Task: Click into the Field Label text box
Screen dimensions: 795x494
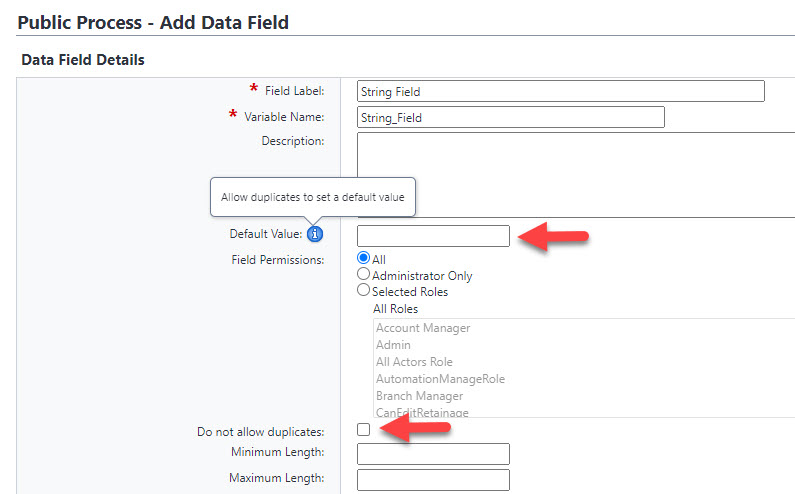Action: (560, 92)
